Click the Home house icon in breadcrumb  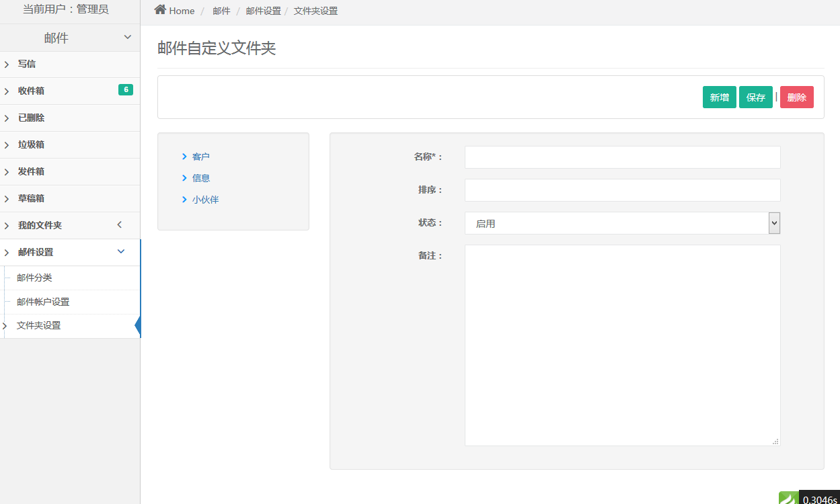pos(160,9)
